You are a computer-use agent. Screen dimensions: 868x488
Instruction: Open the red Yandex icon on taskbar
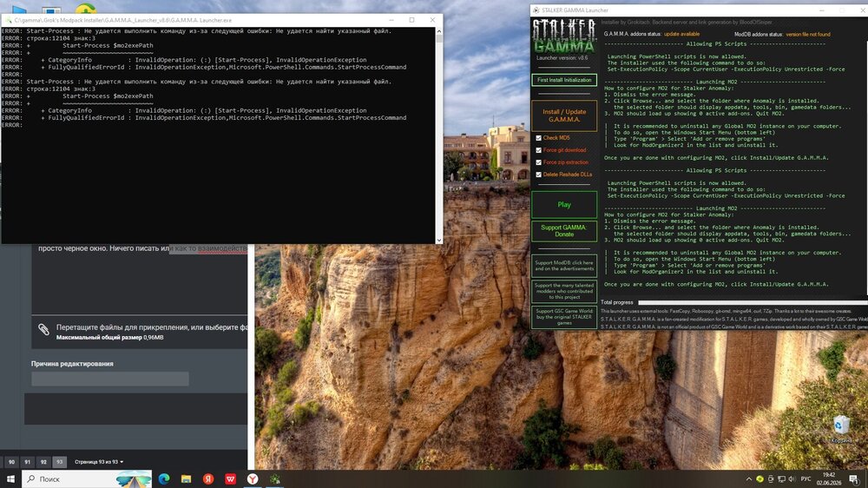[x=208, y=479]
